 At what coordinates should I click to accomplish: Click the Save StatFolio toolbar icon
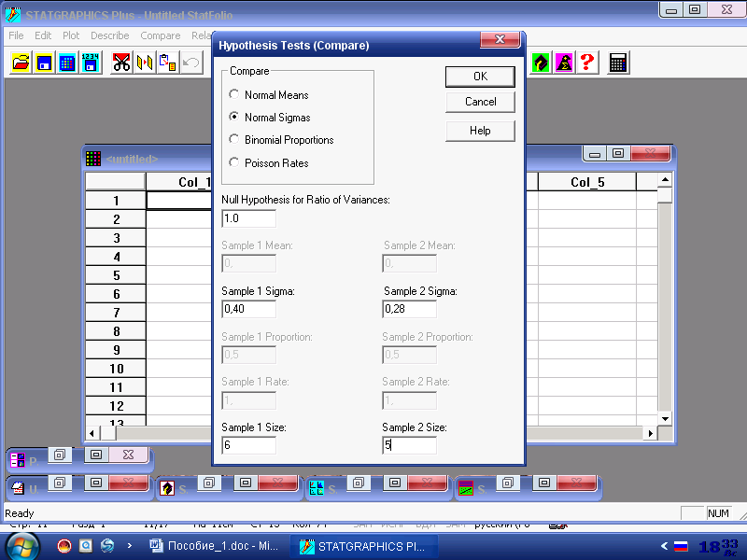(44, 63)
